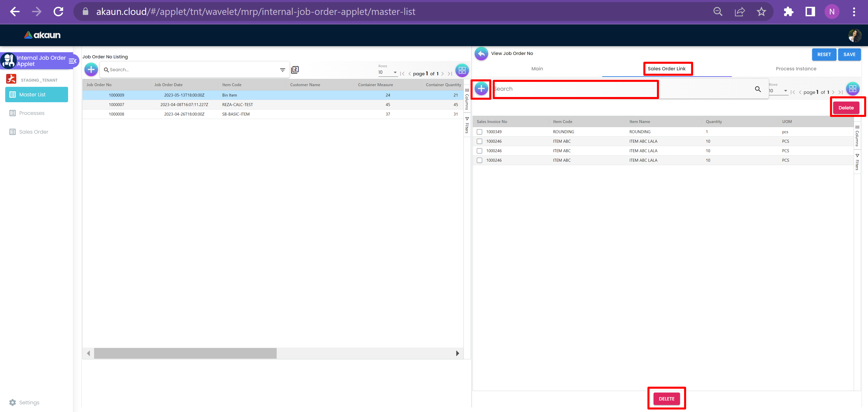Image resolution: width=868 pixels, height=412 pixels.
Task: Click the grid view icon in the job order listing
Action: click(x=462, y=70)
